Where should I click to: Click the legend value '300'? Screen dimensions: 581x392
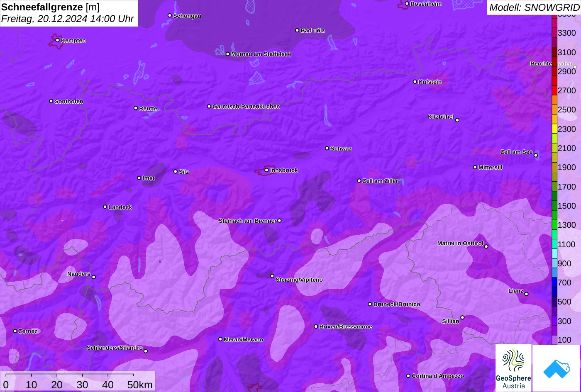point(565,321)
